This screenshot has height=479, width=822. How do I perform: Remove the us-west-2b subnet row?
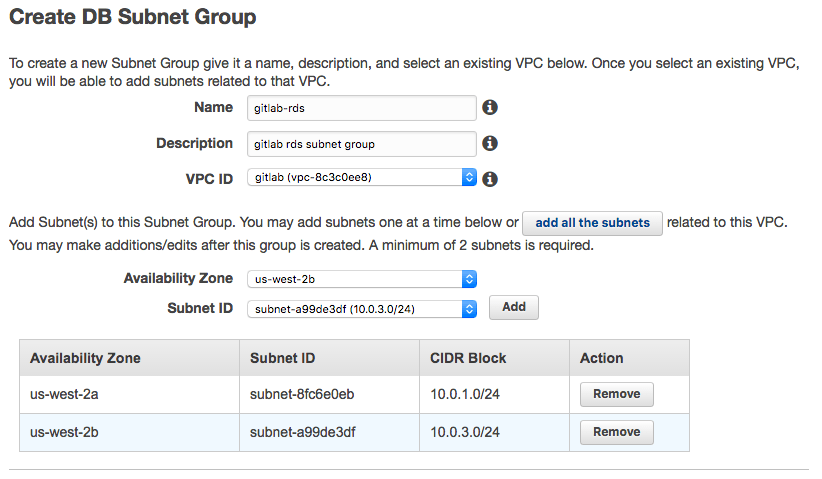pos(616,432)
